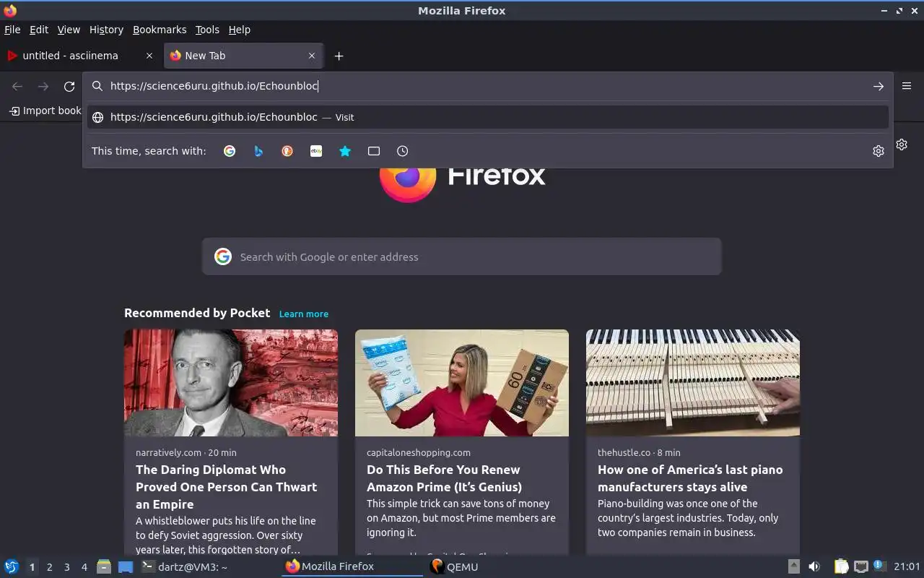Click narratively.com source text
The width and height of the screenshot is (924, 578).
coord(168,452)
